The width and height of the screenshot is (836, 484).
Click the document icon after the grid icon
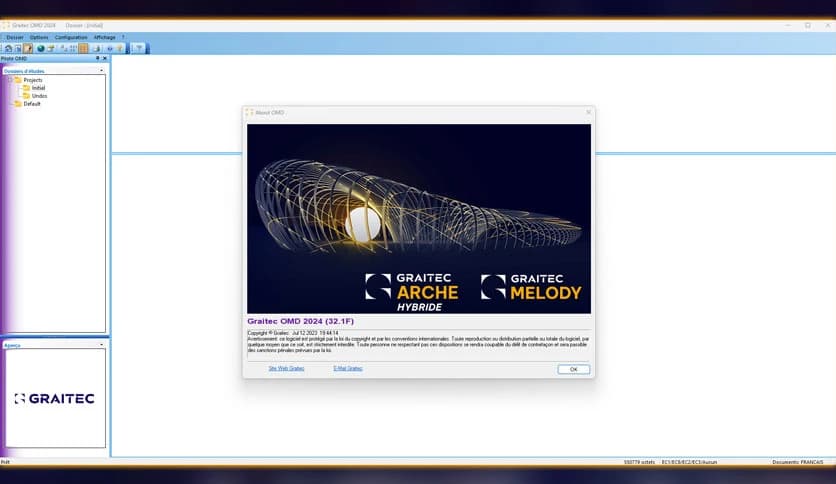point(97,49)
